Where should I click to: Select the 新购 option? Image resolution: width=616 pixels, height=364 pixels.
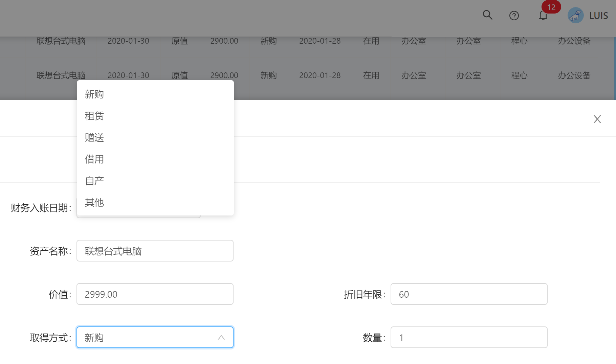point(94,94)
